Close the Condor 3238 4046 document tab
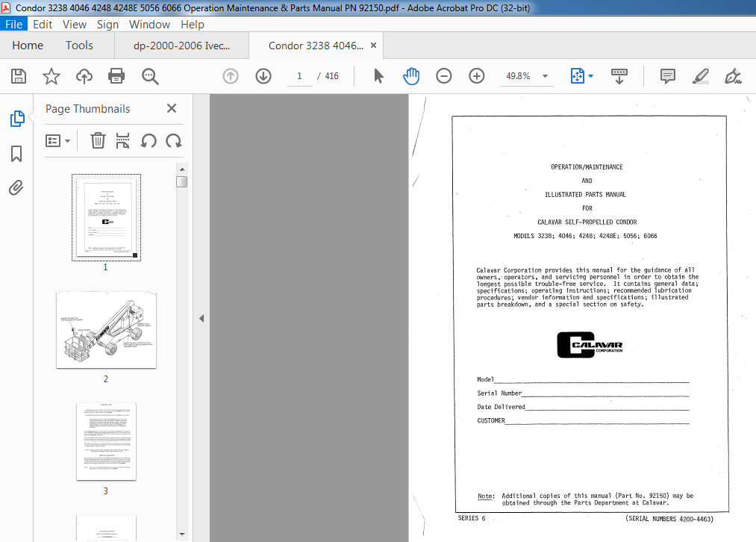This screenshot has height=542, width=756. (373, 46)
